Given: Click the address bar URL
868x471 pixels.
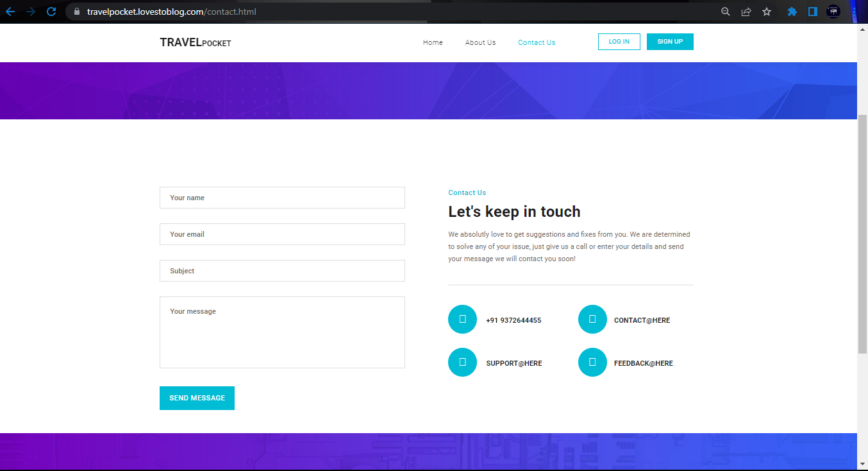Looking at the screenshot, I should 172,12.
